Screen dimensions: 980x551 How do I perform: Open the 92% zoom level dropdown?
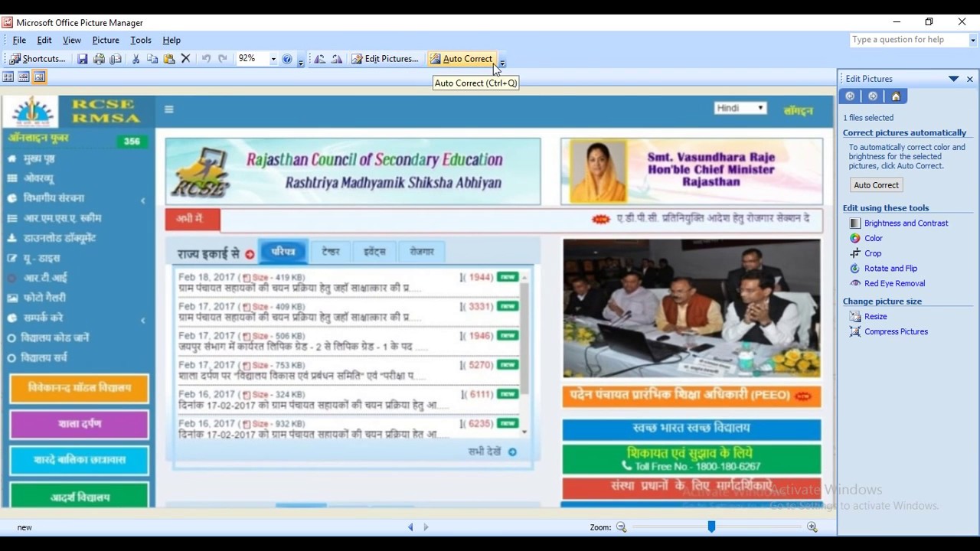(273, 59)
